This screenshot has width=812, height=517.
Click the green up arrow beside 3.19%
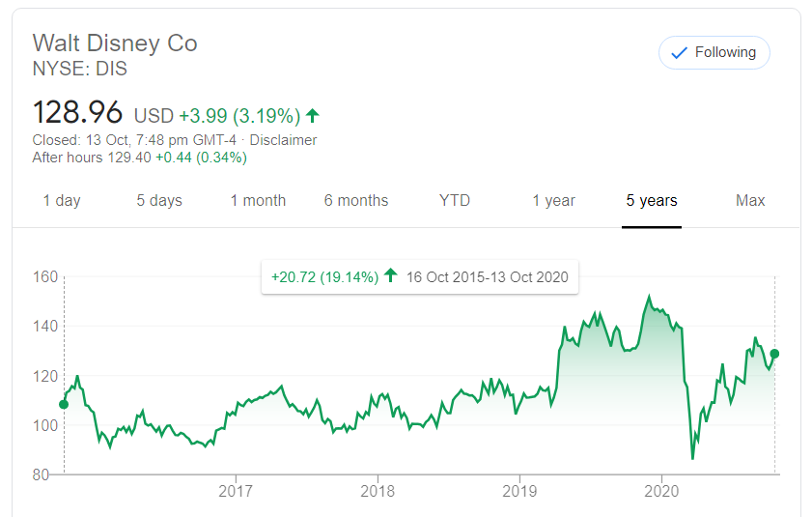pyautogui.click(x=312, y=116)
